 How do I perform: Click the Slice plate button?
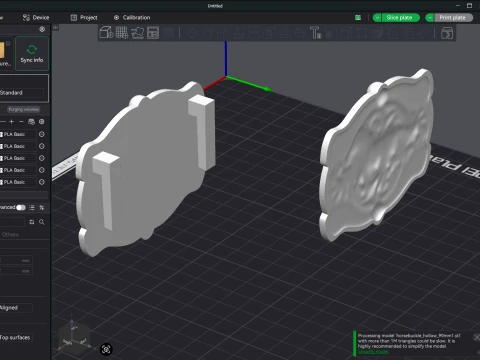(x=399, y=17)
